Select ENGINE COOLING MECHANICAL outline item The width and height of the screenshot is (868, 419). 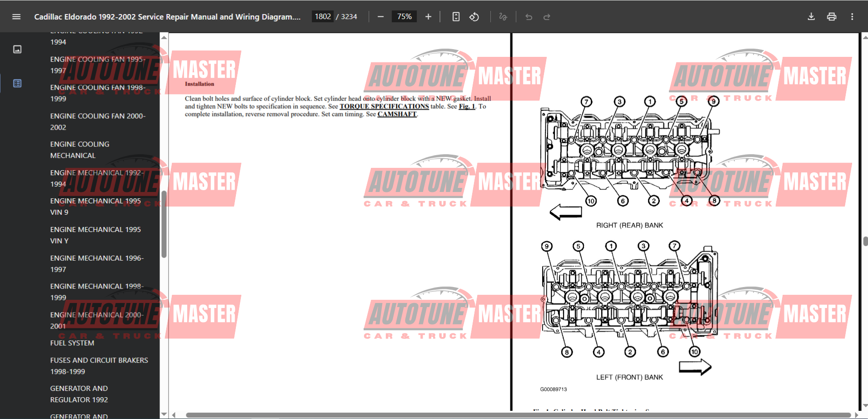pos(80,150)
